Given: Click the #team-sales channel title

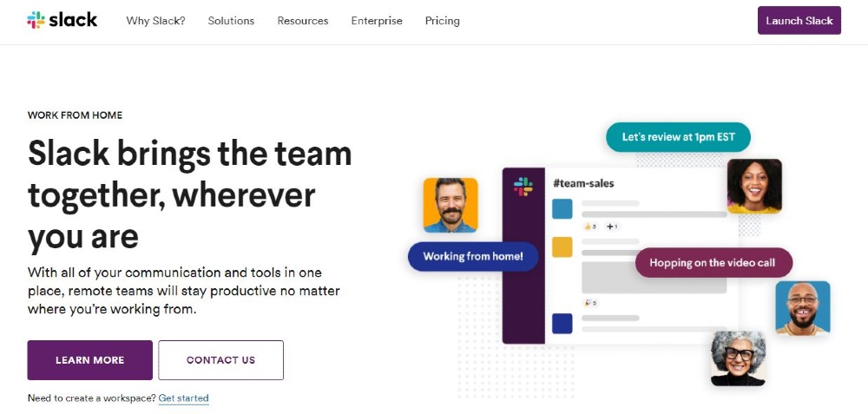Looking at the screenshot, I should tap(583, 183).
